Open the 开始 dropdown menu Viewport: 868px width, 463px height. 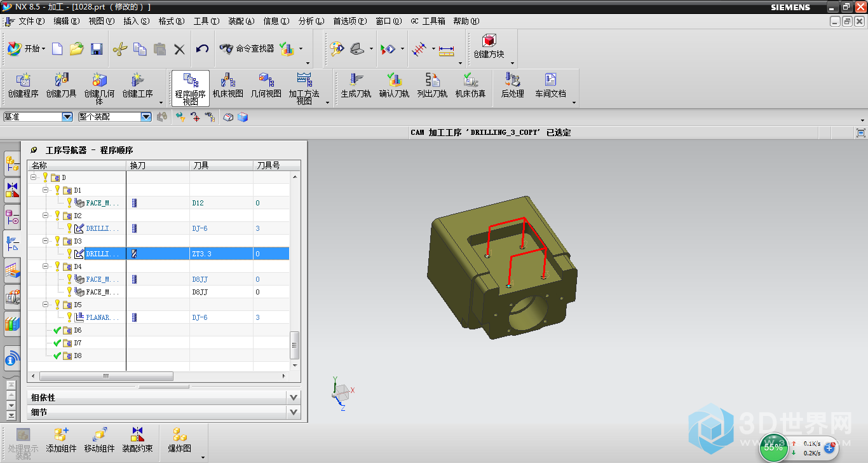tap(27, 48)
